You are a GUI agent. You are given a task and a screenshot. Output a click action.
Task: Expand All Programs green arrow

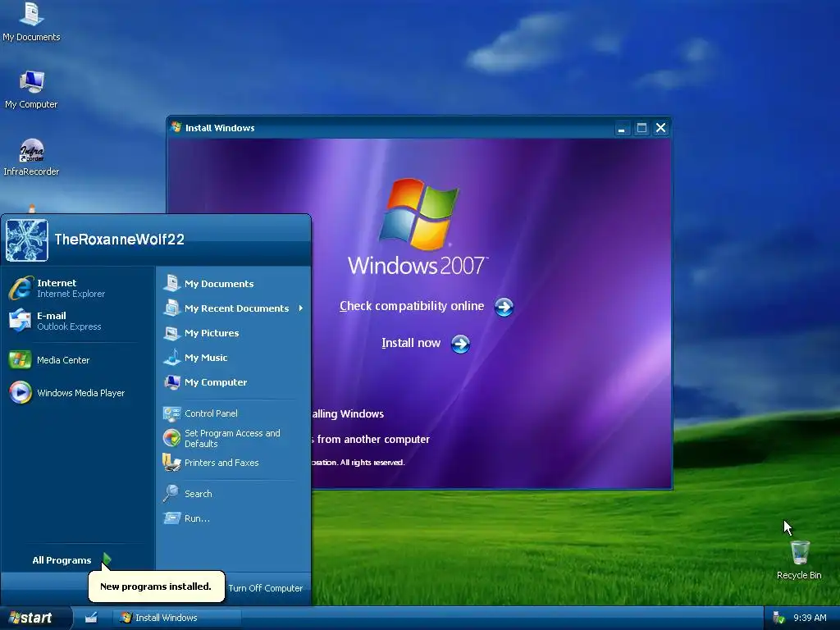tap(107, 559)
